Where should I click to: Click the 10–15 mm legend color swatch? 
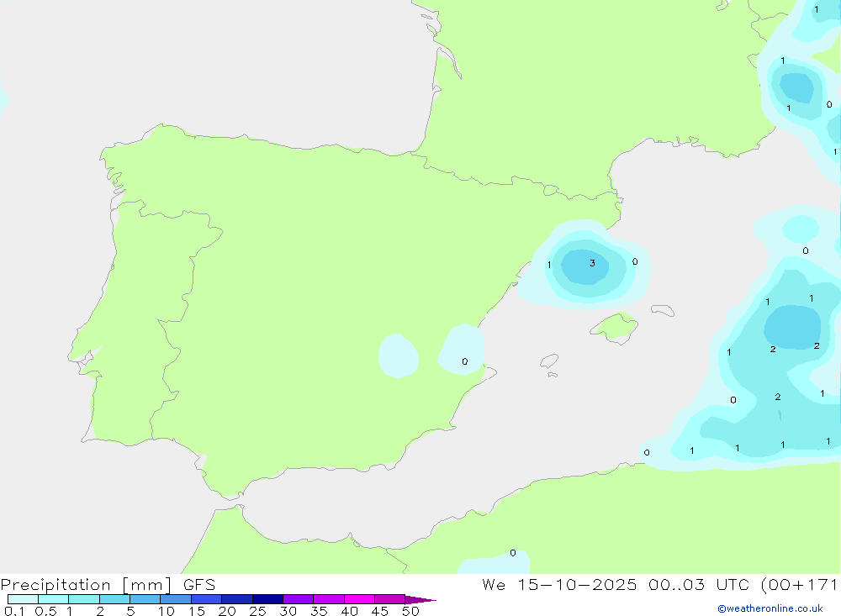(x=176, y=599)
